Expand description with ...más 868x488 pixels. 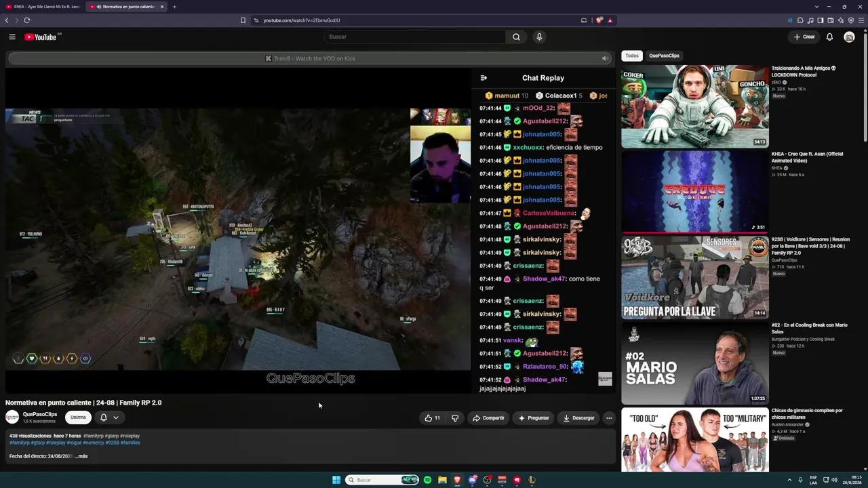[x=81, y=456]
